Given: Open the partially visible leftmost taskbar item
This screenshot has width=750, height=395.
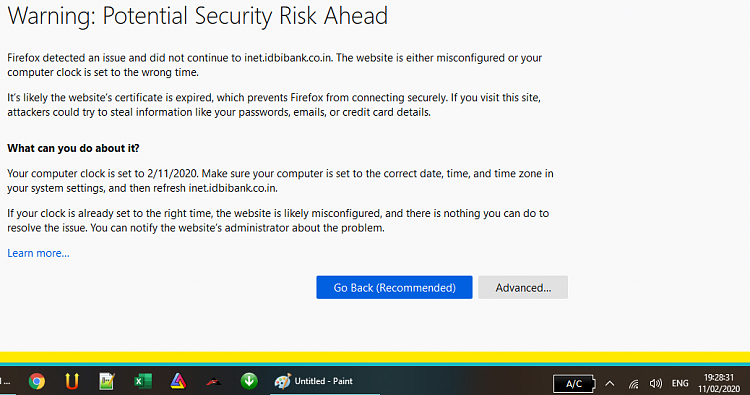Looking at the screenshot, I should coord(5,381).
